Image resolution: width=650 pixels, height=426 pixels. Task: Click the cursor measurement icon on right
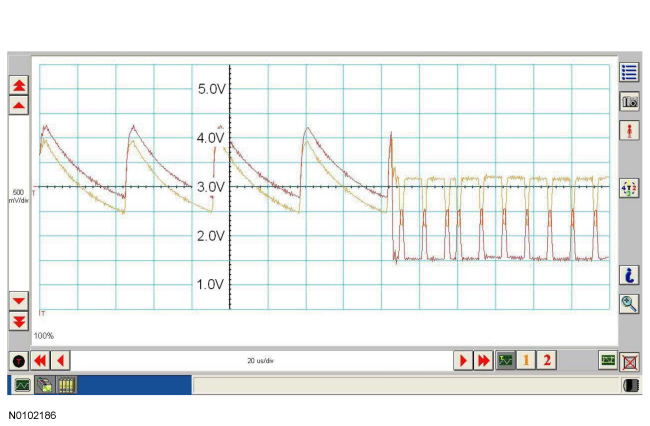click(x=629, y=189)
